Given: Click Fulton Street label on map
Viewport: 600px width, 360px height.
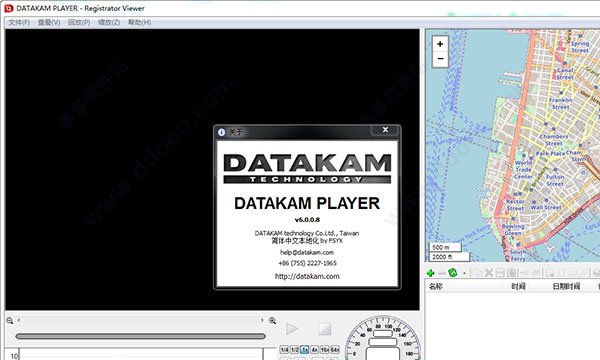Looking at the screenshot, I should click(555, 180).
